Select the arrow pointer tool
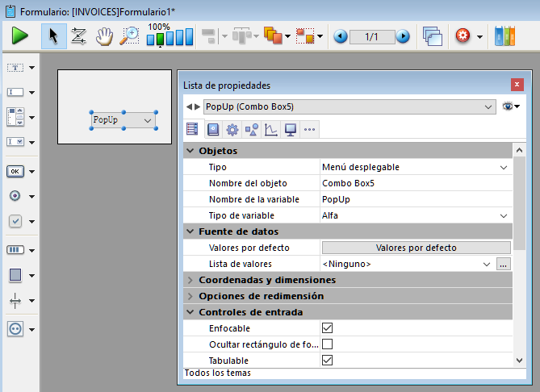This screenshot has height=392, width=540. [x=54, y=36]
